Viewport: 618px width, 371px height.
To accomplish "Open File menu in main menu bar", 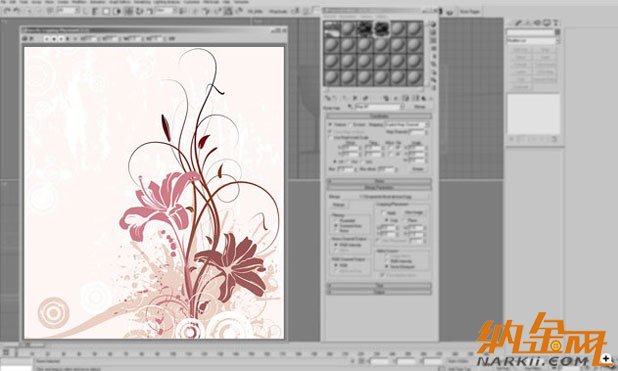I will coord(3,2).
